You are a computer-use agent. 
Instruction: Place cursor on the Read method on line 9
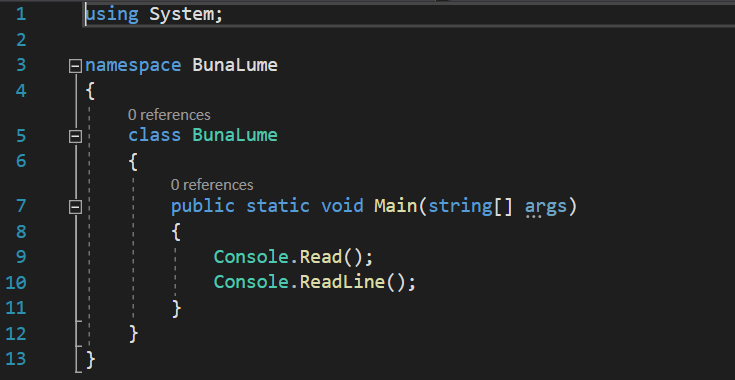pyautogui.click(x=321, y=257)
